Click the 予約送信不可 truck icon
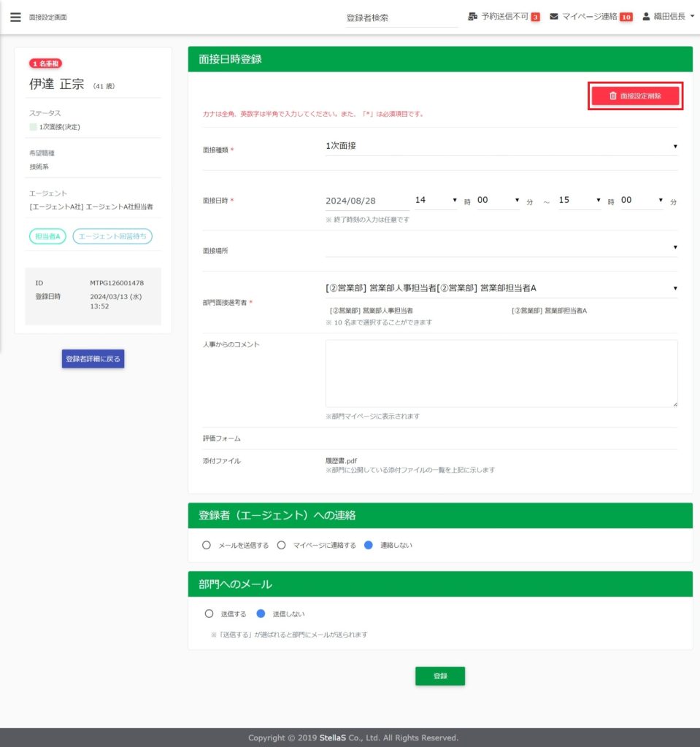Image resolution: width=700 pixels, height=747 pixels. 473,16
